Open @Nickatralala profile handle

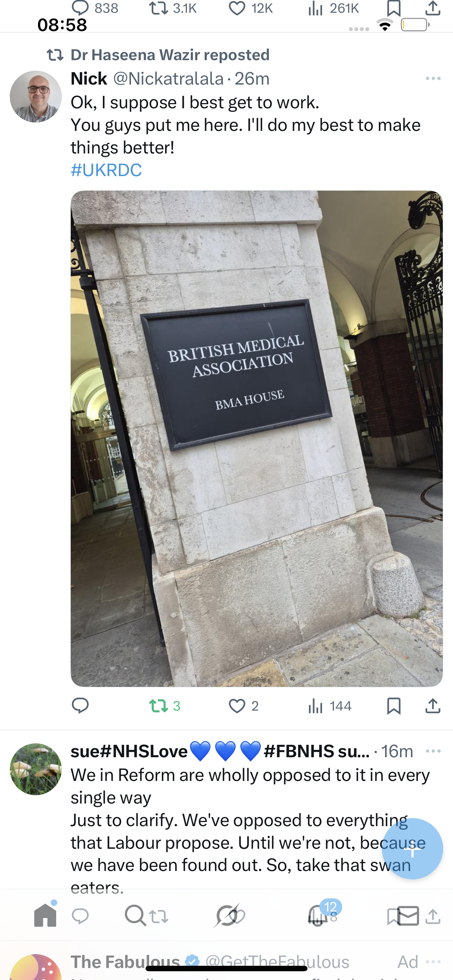tap(168, 78)
